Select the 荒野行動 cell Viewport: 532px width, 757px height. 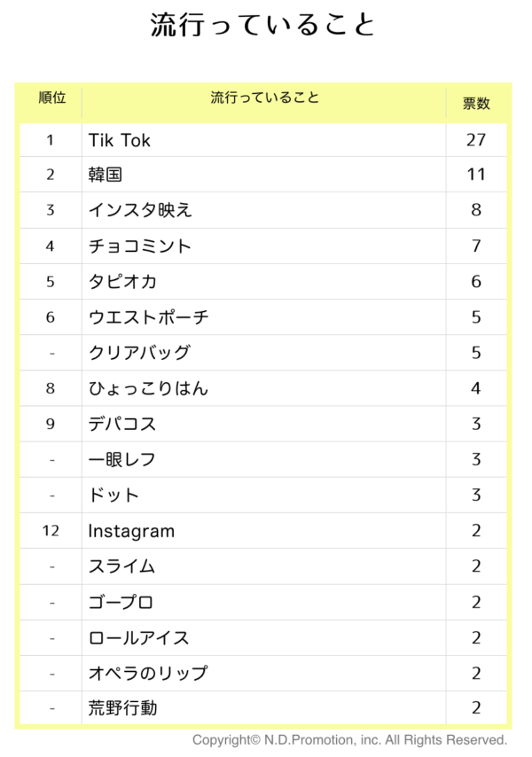tap(122, 708)
